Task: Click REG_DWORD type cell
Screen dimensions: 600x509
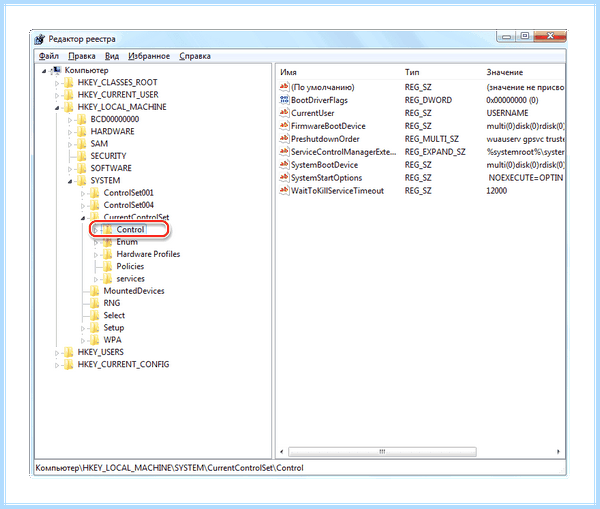Action: (428, 100)
